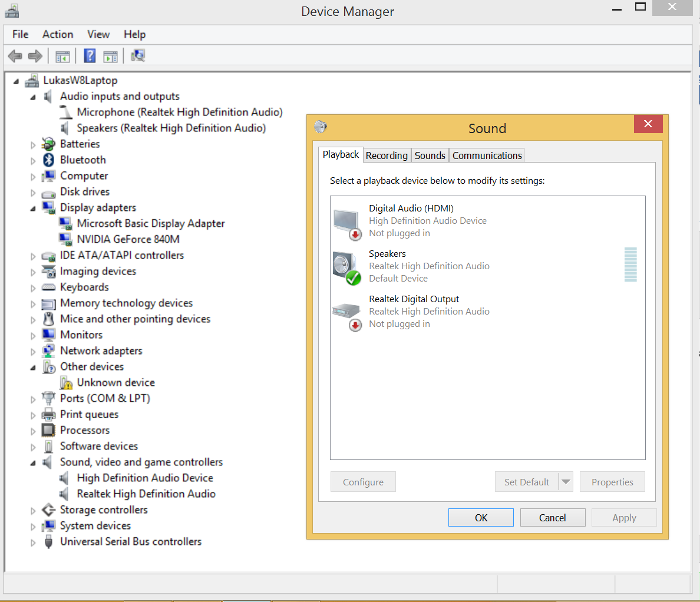Expand the Computer category arrow
The image size is (700, 602).
pos(32,177)
